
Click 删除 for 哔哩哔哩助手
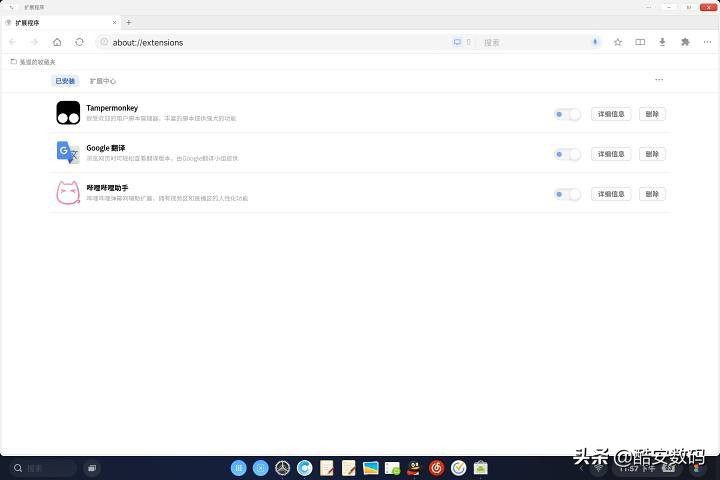click(652, 194)
